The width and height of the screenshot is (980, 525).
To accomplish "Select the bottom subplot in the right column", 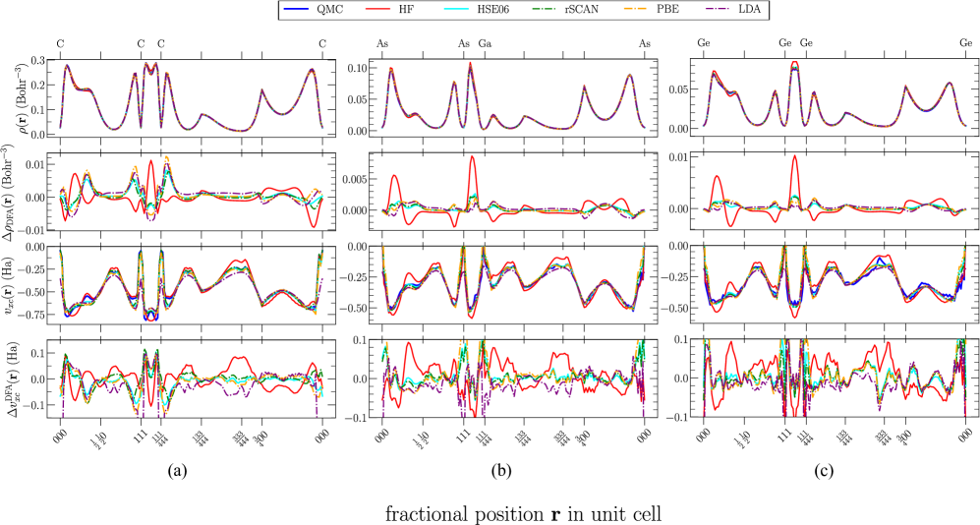I will (x=835, y=379).
